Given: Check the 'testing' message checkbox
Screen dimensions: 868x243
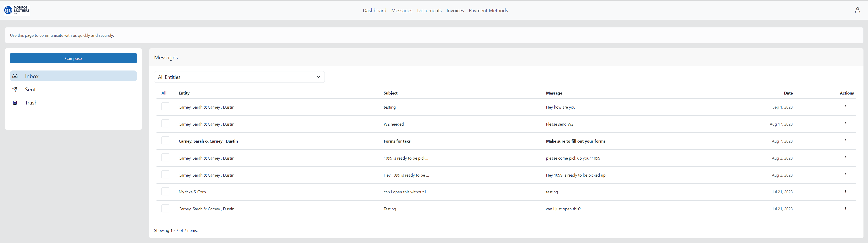Looking at the screenshot, I should pyautogui.click(x=166, y=106).
